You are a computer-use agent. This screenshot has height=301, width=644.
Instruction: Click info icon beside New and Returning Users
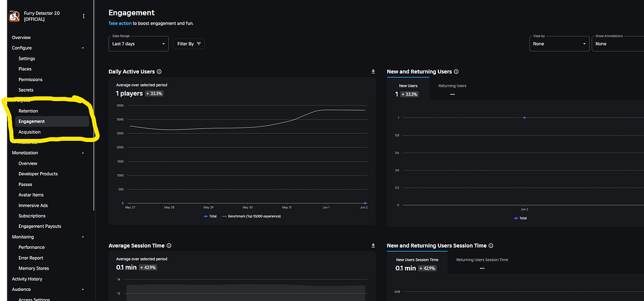[456, 72]
